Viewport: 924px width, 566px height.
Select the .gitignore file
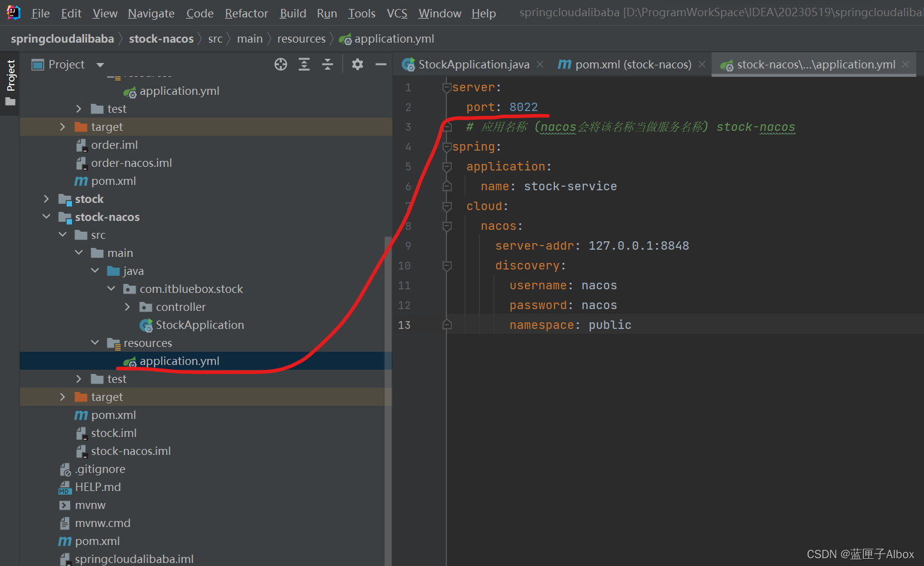point(93,469)
